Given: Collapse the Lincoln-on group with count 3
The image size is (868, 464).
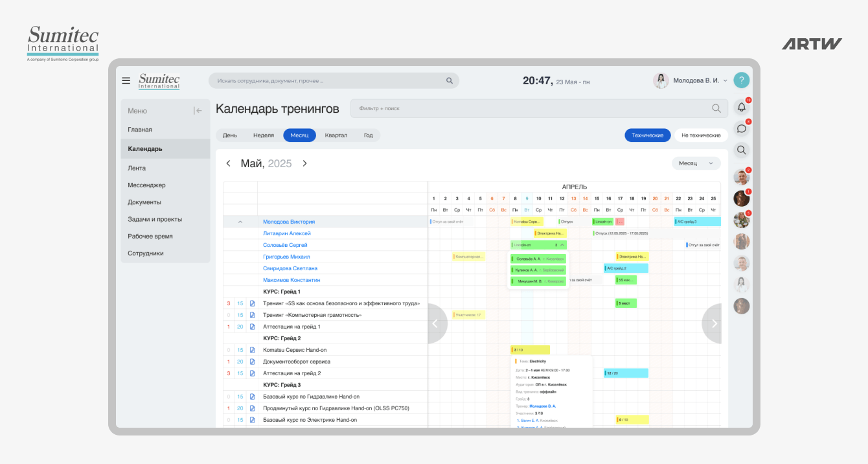Looking at the screenshot, I should 562,245.
